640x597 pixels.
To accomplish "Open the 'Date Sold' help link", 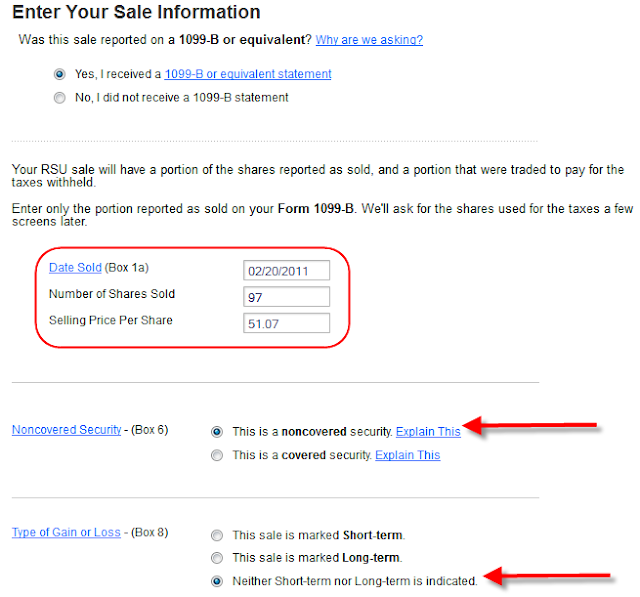I will point(75,268).
